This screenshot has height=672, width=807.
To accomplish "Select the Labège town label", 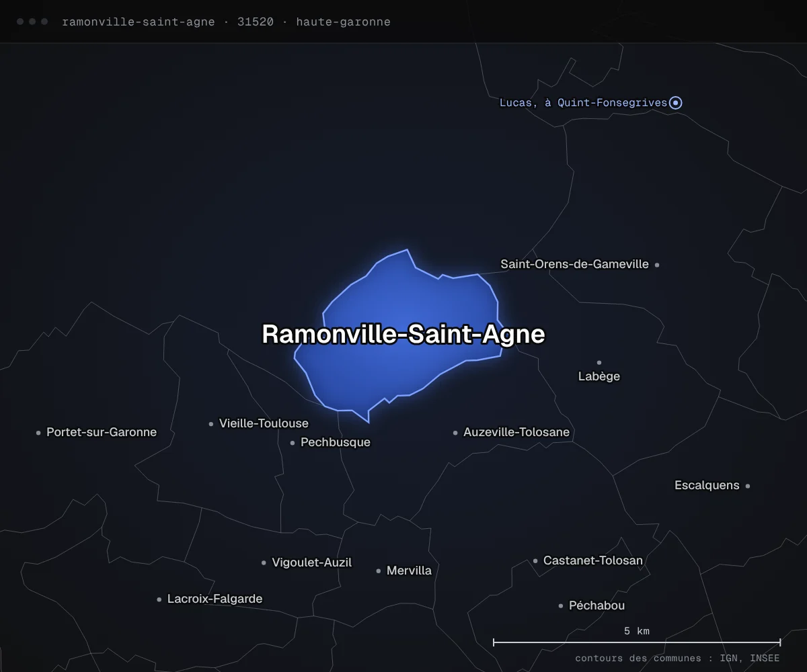I will click(x=599, y=376).
